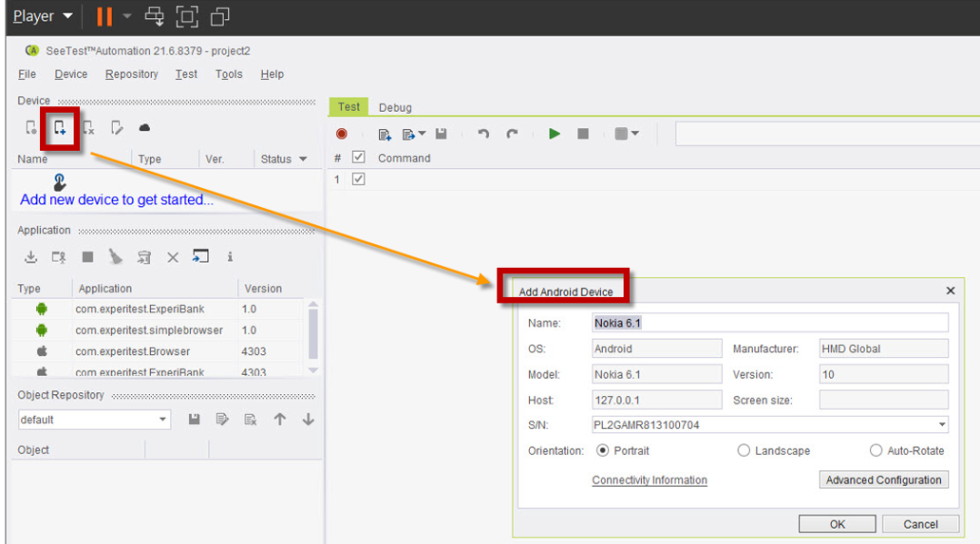This screenshot has height=544, width=980.
Task: Click the new test document-plus icon
Action: coord(385,134)
